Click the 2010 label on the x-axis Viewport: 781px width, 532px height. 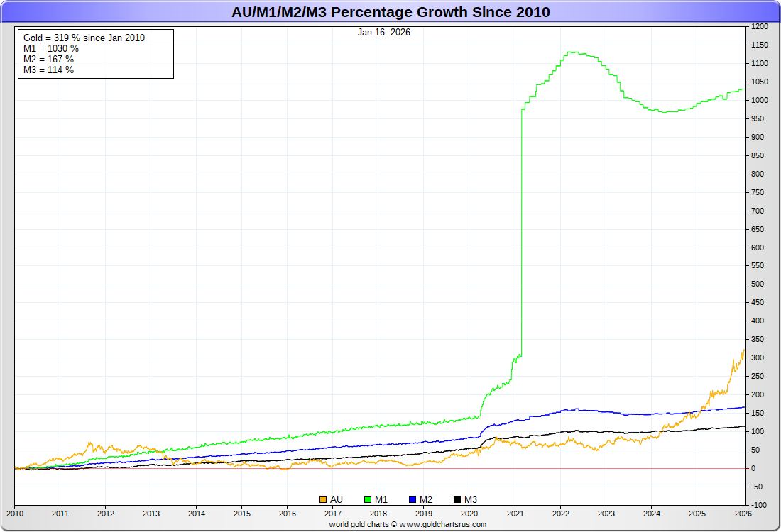(14, 514)
